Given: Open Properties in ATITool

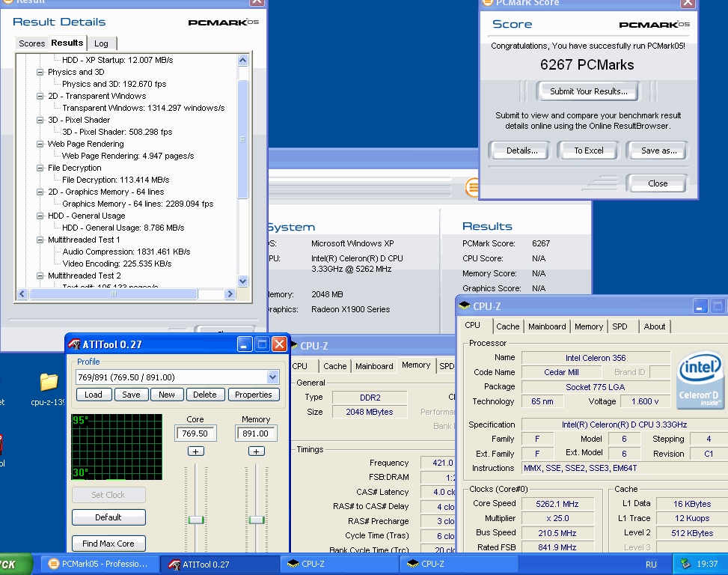Looking at the screenshot, I should (253, 395).
